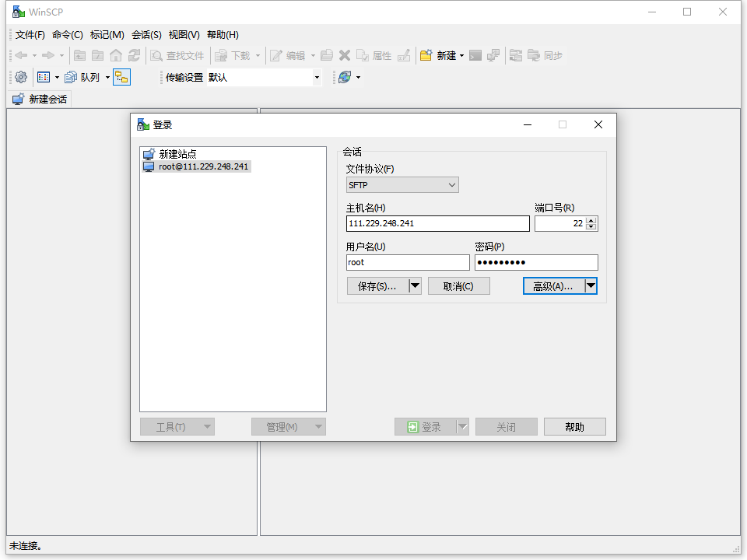Open the 保存 button dropdown arrow

pyautogui.click(x=415, y=286)
